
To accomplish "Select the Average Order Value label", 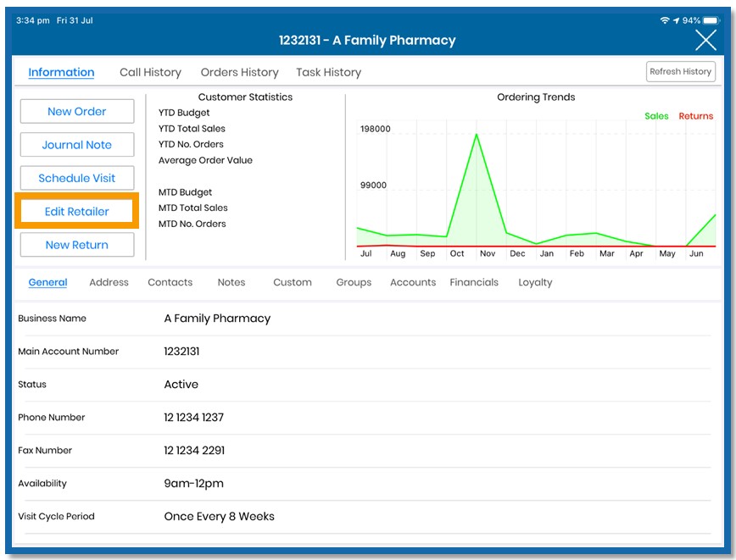I will click(x=205, y=160).
